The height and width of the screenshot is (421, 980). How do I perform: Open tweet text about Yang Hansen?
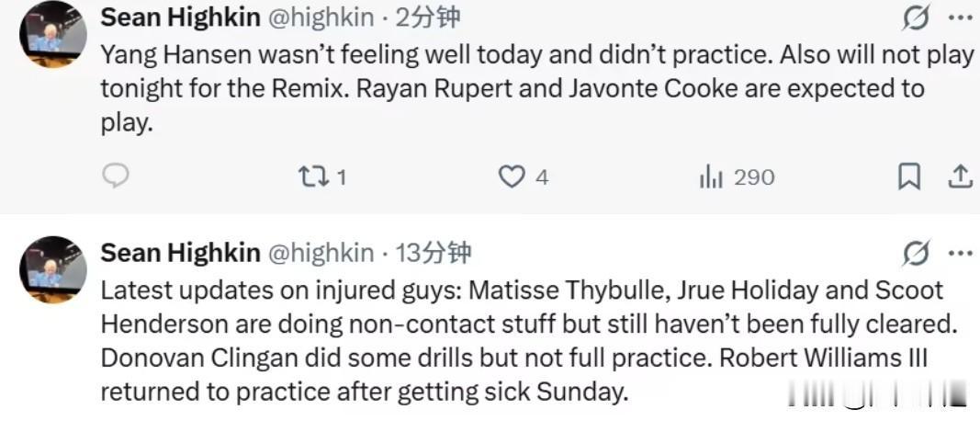click(514, 89)
